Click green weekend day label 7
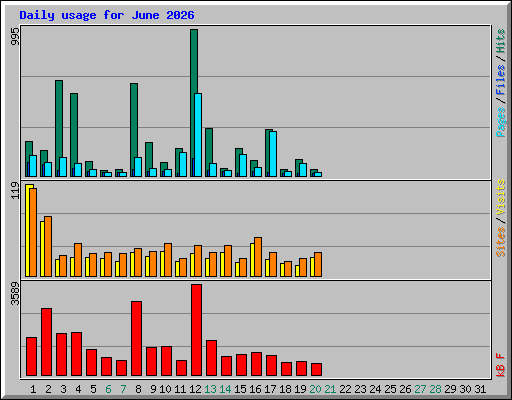512x400 pixels. (x=123, y=389)
